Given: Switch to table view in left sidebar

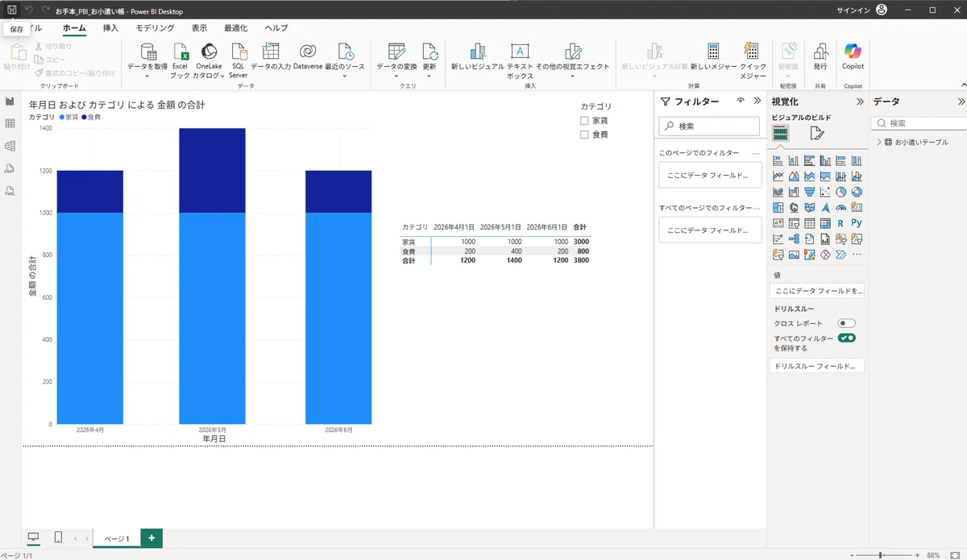Looking at the screenshot, I should coord(10,123).
